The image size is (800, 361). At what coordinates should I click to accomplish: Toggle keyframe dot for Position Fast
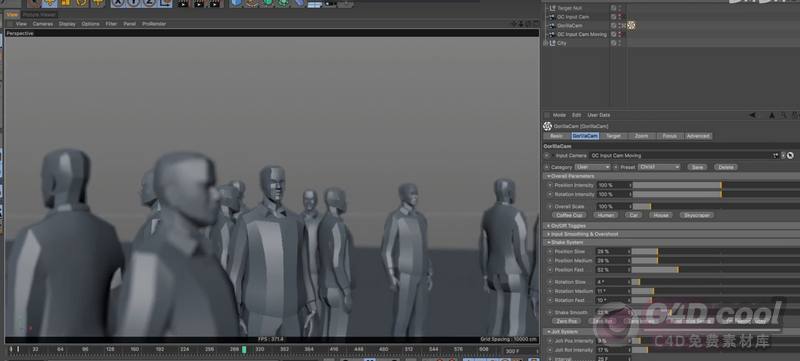tap(550, 269)
